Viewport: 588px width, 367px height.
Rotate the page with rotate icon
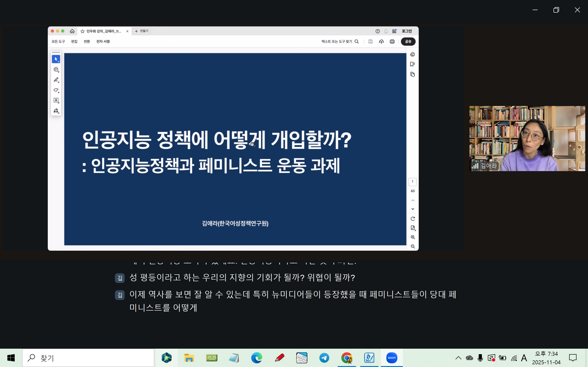pos(413,219)
